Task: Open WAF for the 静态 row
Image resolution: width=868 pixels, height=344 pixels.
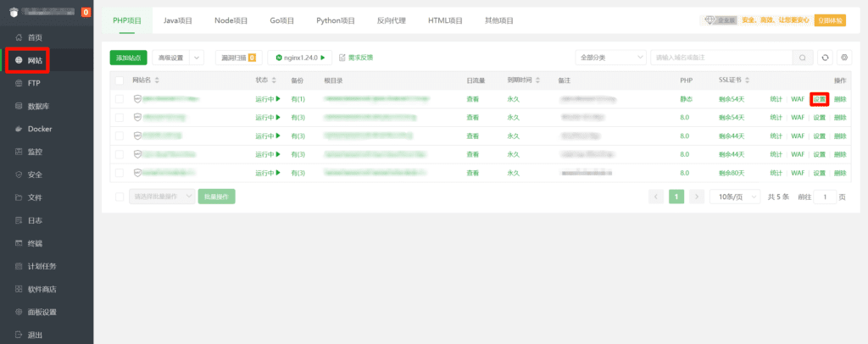Action: pos(798,99)
